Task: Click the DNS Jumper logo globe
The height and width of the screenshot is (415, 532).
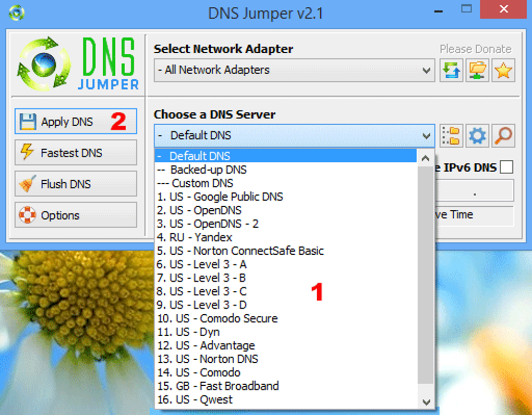Action: [x=43, y=64]
